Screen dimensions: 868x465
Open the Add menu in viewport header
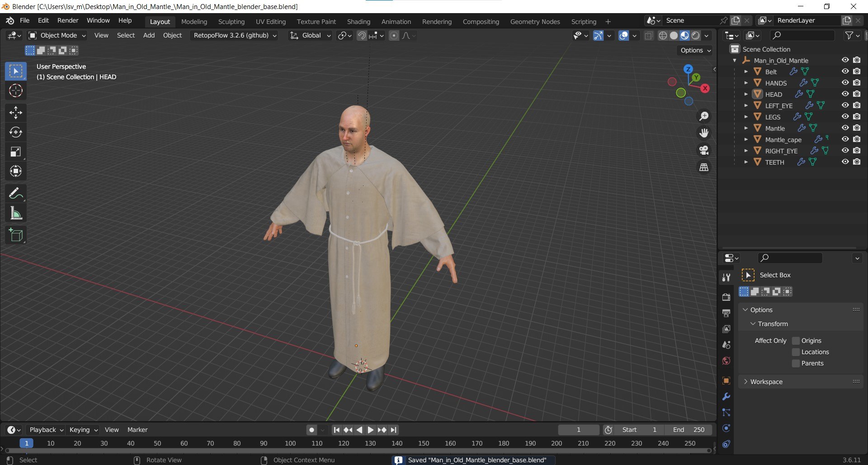pos(149,35)
